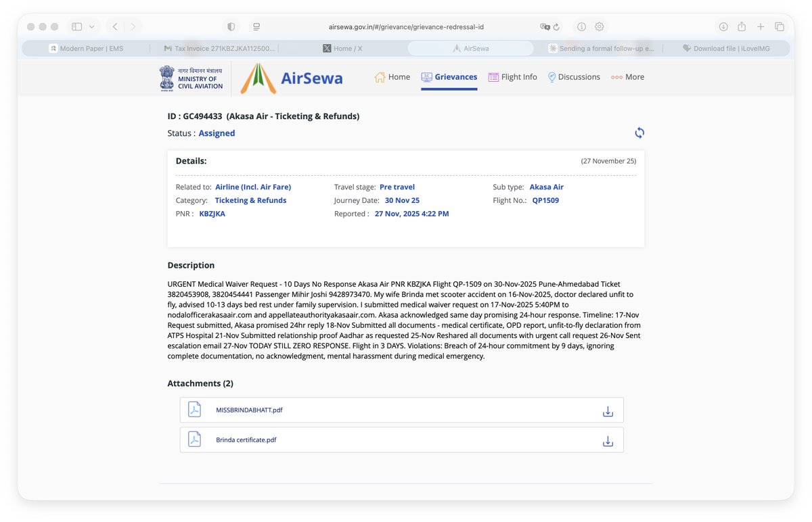The image size is (812, 522).
Task: Open a new tab with plus icon
Action: (761, 27)
